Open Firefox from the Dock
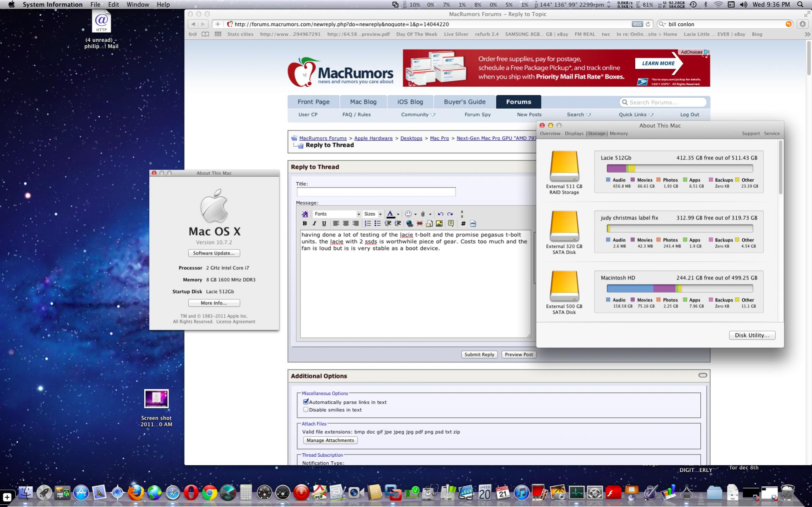Screen dimensions: 812x507 136,493
